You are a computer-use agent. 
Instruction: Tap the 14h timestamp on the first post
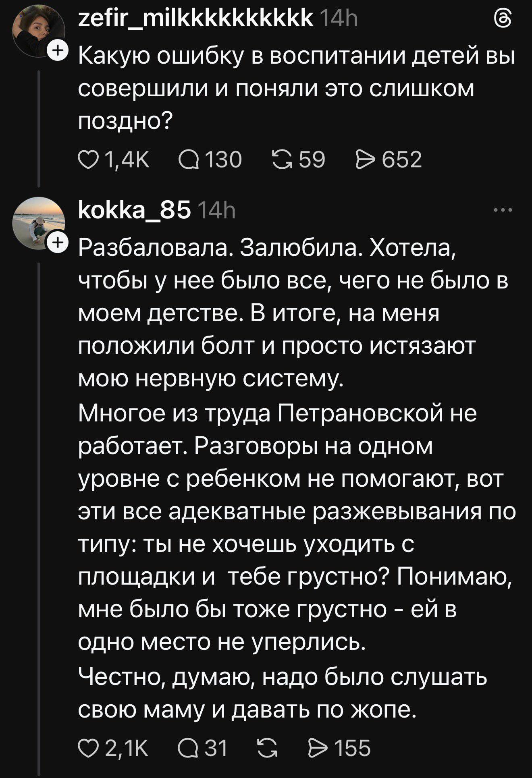pos(338,19)
